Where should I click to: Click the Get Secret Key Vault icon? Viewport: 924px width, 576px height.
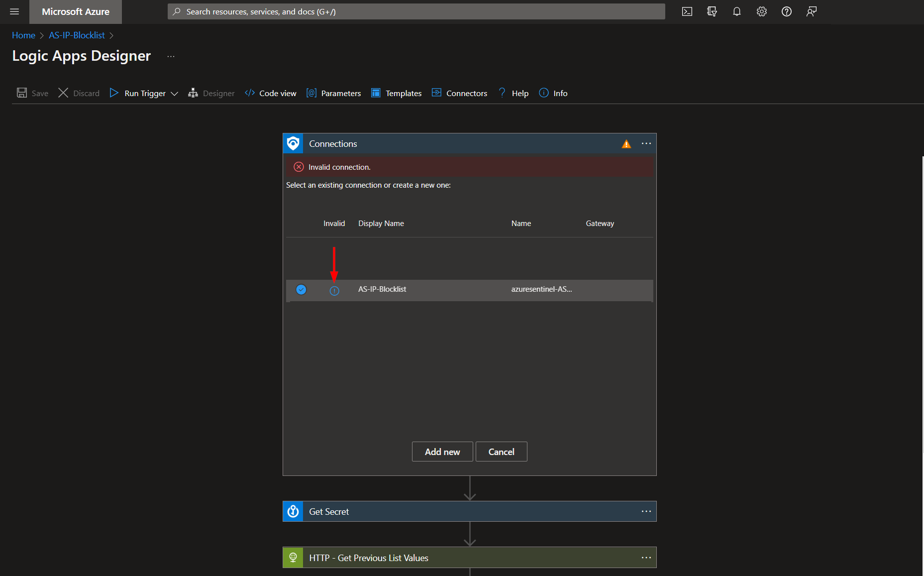point(293,511)
